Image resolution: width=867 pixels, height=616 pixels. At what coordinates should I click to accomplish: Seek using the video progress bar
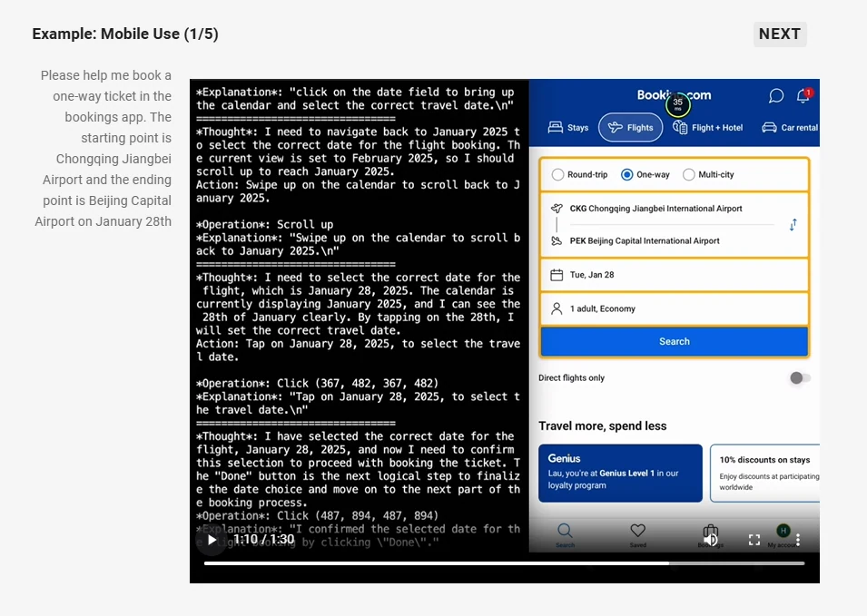(504, 563)
